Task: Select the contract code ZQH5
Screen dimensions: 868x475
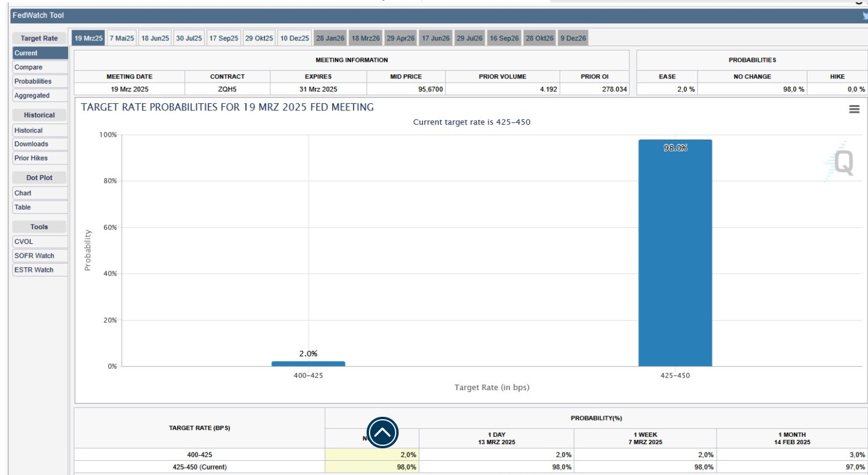Action: [x=228, y=89]
